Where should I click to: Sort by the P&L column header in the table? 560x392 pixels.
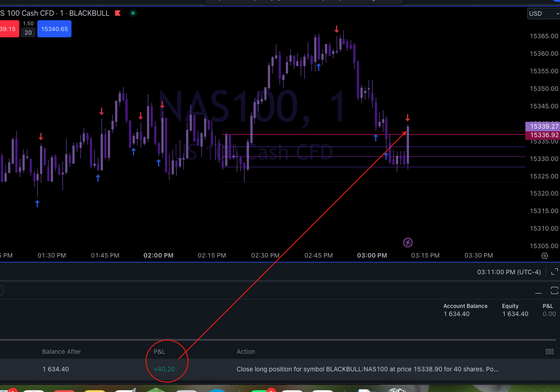pyautogui.click(x=160, y=352)
